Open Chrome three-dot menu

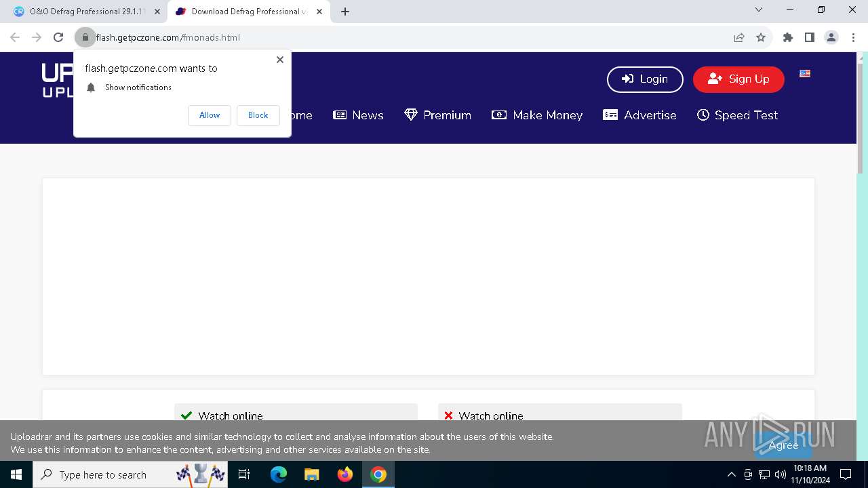[x=853, y=37]
